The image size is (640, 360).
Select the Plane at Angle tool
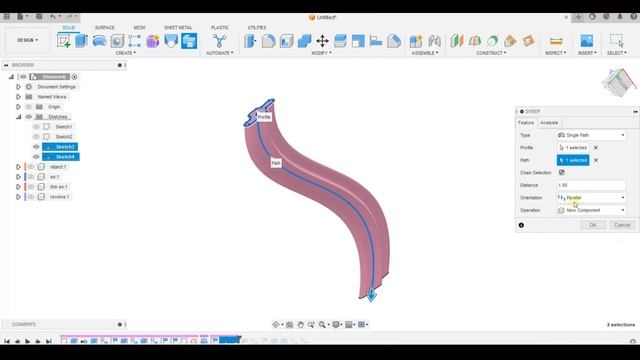coord(475,41)
